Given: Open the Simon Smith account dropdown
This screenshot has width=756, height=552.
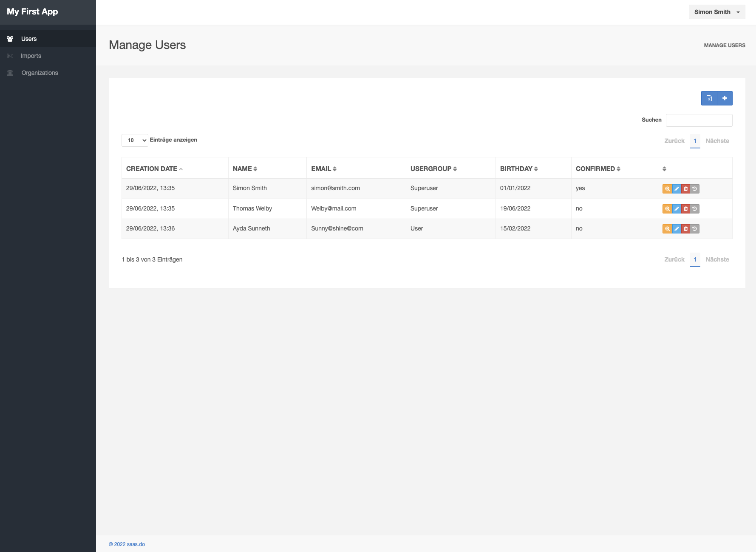Looking at the screenshot, I should pyautogui.click(x=716, y=12).
